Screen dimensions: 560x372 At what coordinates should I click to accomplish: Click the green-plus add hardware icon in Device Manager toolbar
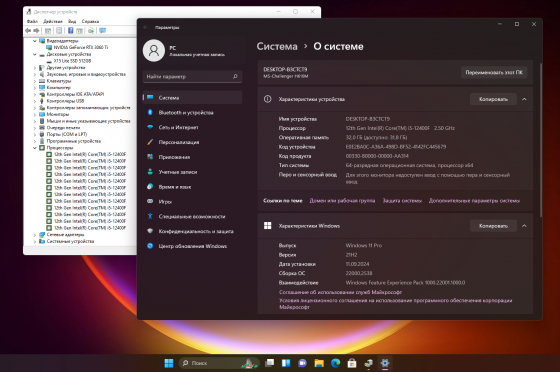(x=91, y=31)
